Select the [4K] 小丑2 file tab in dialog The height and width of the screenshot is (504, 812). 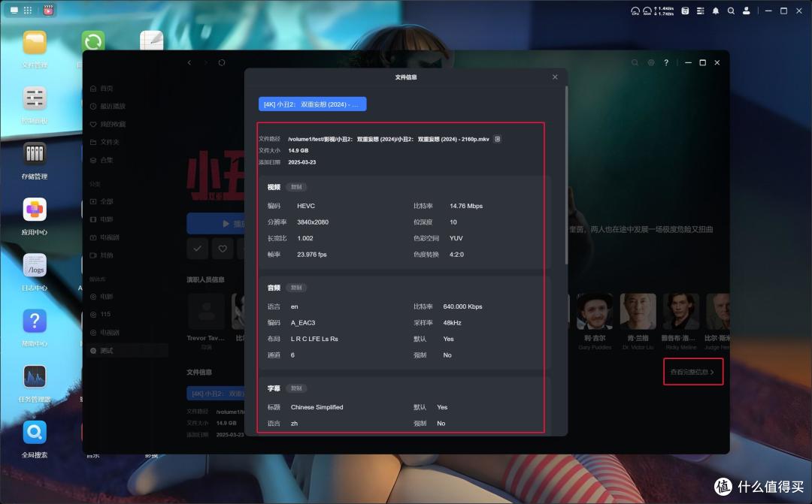[x=312, y=104]
